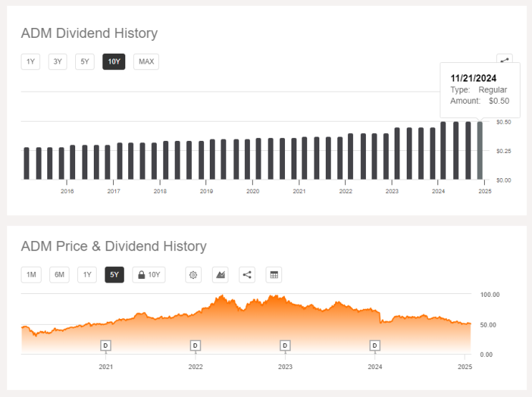Viewport: 532px width, 397px height.
Task: Select the active 10Y dividend range
Action: click(x=114, y=62)
